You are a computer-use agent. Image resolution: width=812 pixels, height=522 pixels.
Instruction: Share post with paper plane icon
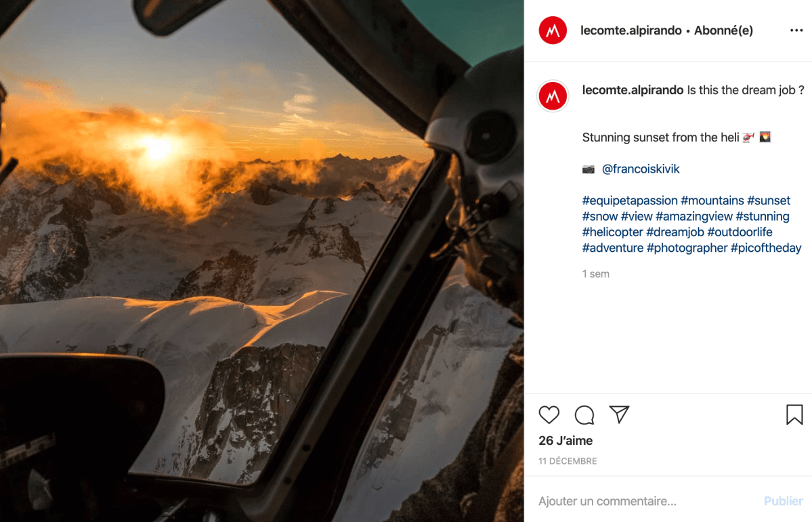pos(620,414)
